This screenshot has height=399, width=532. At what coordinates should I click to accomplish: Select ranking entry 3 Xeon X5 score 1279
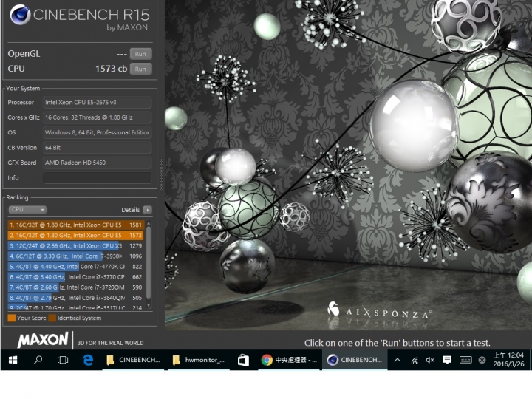coord(76,245)
